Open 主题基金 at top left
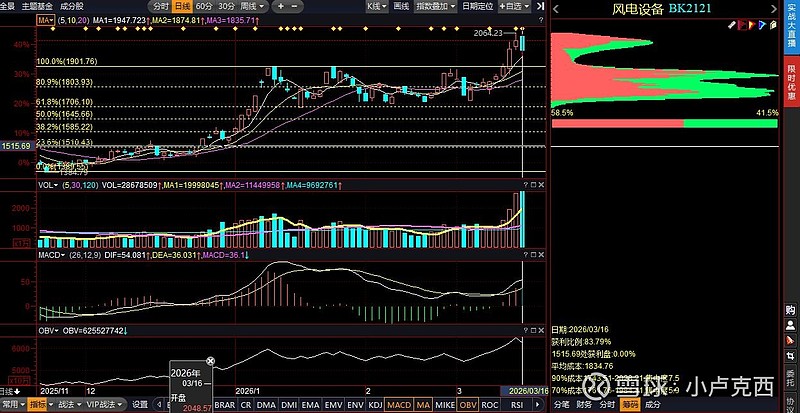 coord(37,7)
